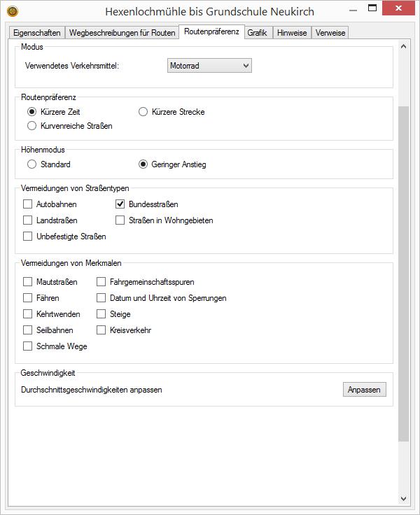Choose Kurvenreiche Straßen route preference
The image size is (420, 515).
[x=32, y=126]
